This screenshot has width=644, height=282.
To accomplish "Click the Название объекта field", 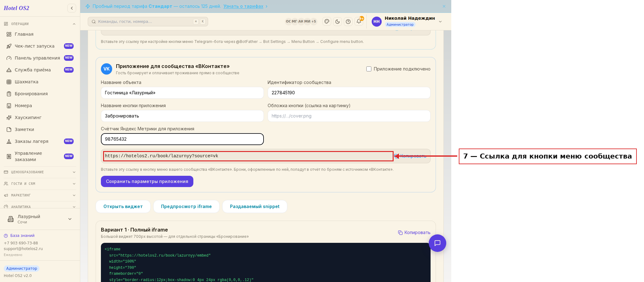I will [182, 93].
